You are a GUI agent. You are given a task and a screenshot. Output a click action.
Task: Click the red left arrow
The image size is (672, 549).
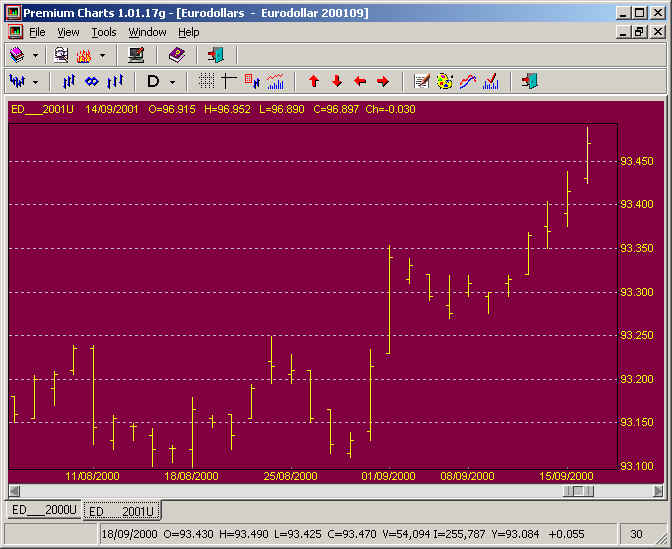(360, 81)
